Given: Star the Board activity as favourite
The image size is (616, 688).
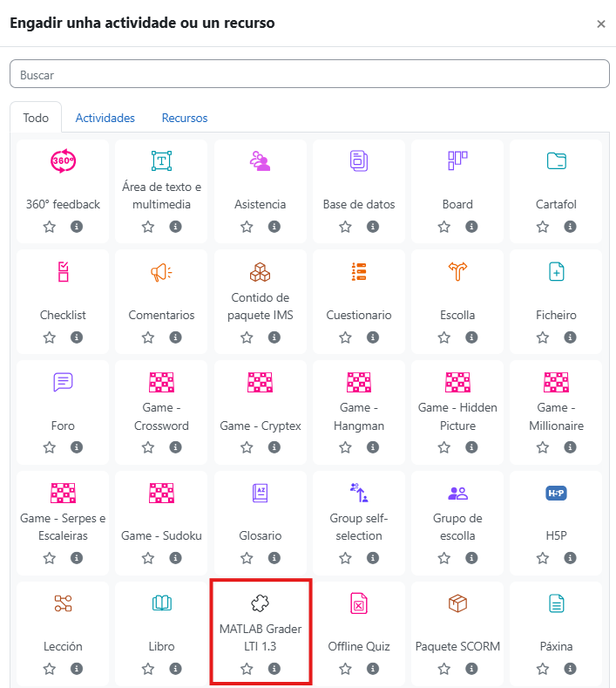Looking at the screenshot, I should [444, 227].
